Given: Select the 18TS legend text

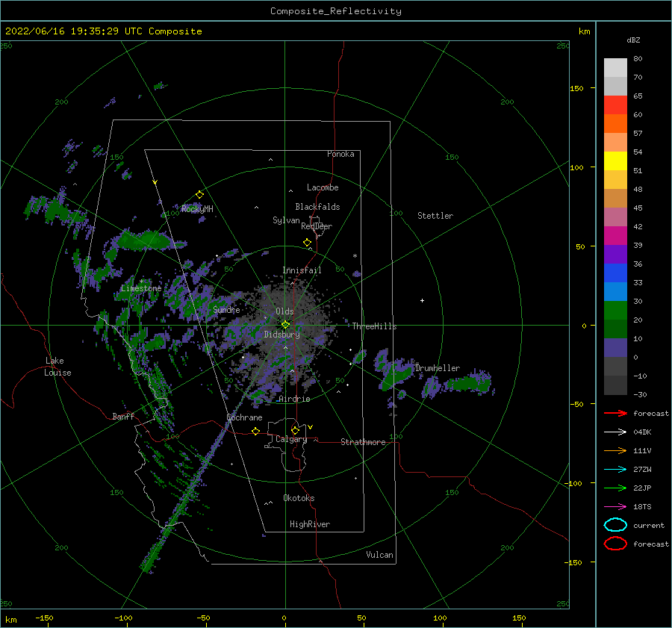Looking at the screenshot, I should pos(642,507).
